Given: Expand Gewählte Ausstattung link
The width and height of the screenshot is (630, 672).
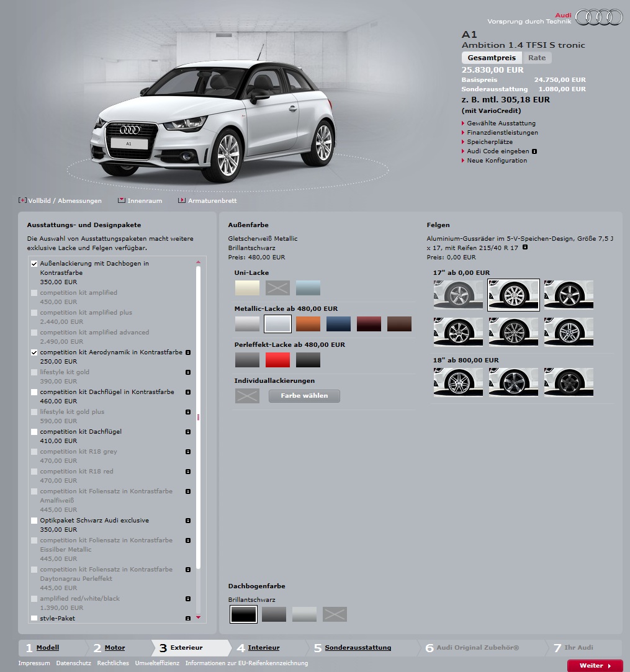Looking at the screenshot, I should (501, 123).
